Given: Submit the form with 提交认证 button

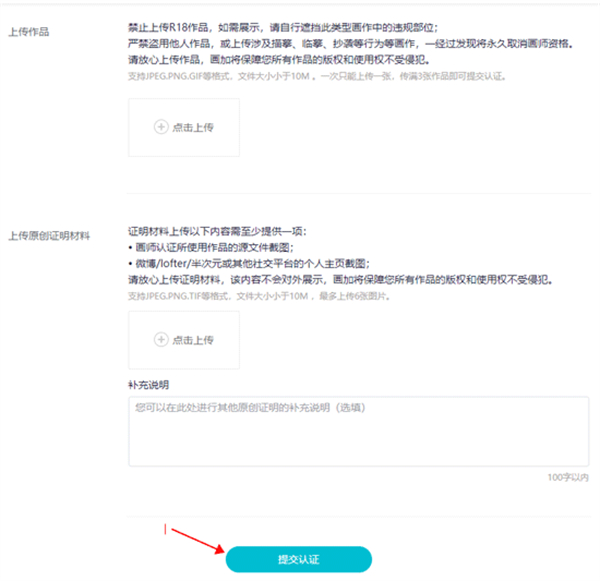Looking at the screenshot, I should 298,559.
